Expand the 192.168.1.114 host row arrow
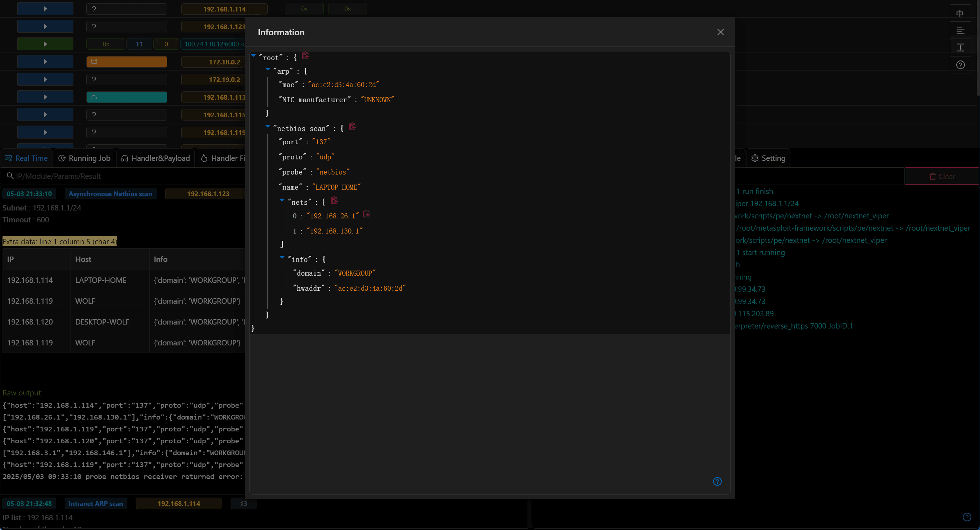The image size is (980, 530). (x=45, y=9)
